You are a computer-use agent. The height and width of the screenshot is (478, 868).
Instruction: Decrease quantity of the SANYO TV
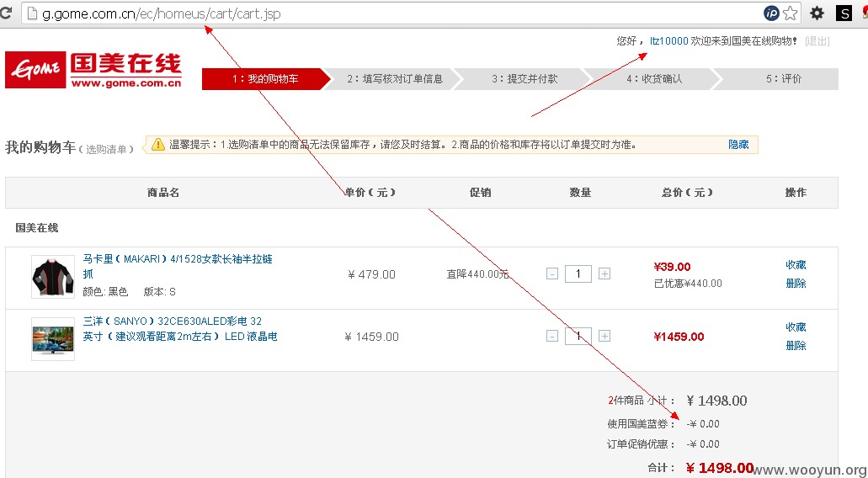pyautogui.click(x=552, y=336)
